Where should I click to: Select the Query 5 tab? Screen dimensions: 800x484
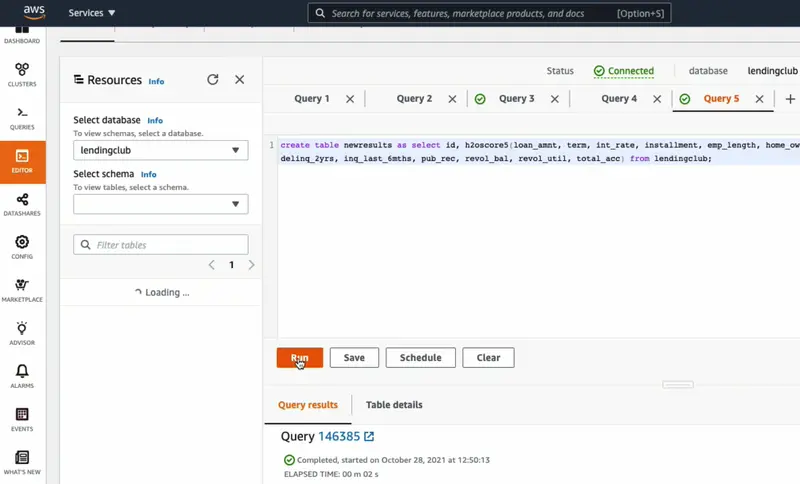tap(721, 98)
